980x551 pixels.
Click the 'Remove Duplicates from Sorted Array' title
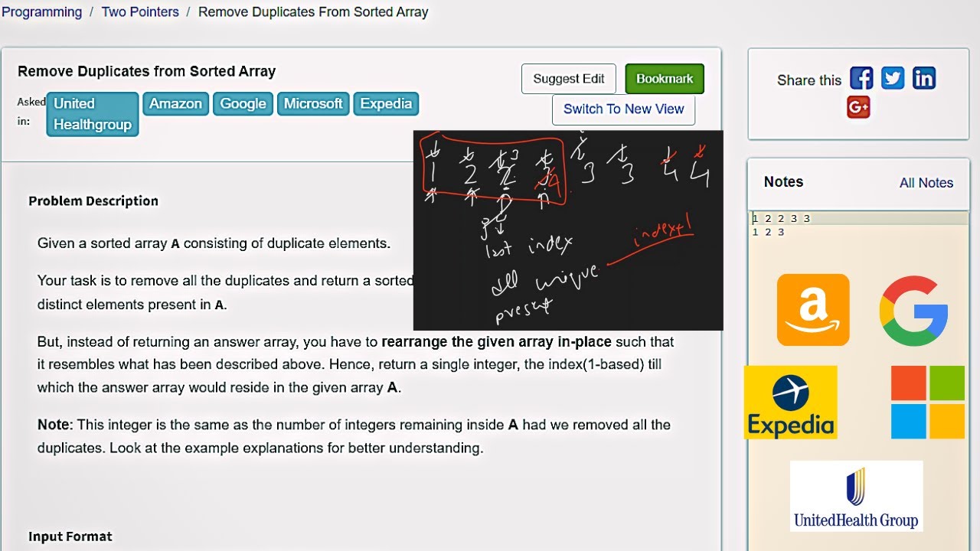pyautogui.click(x=146, y=71)
